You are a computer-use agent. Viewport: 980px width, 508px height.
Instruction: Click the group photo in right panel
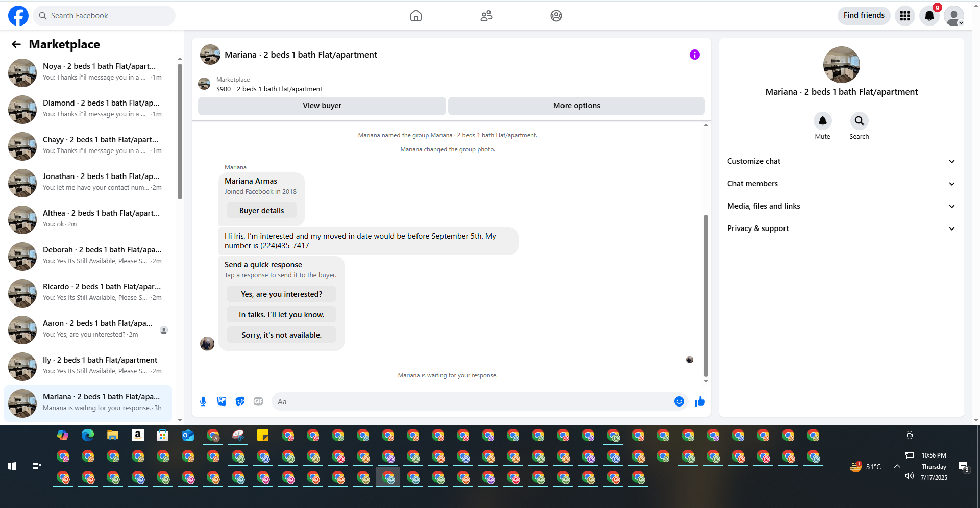[842, 65]
